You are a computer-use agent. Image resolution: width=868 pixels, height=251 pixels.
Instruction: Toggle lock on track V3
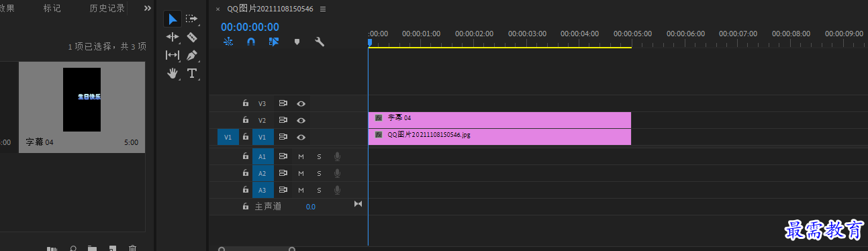(246, 103)
